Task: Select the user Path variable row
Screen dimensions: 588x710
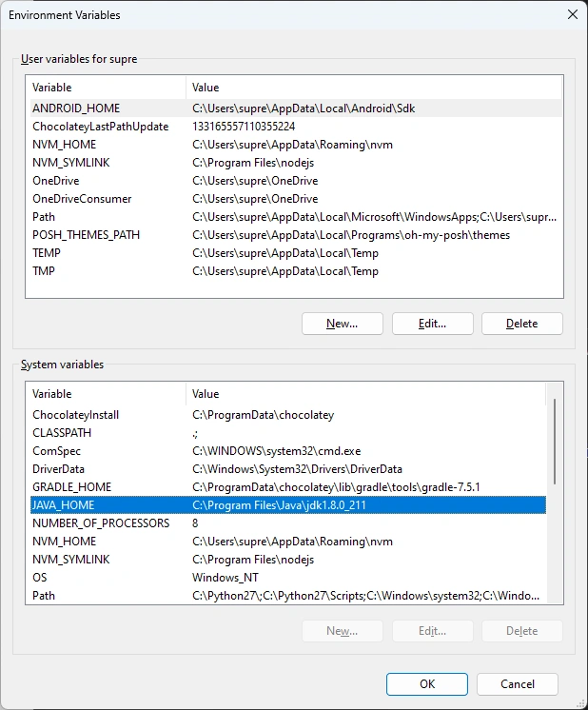Action: (44, 217)
